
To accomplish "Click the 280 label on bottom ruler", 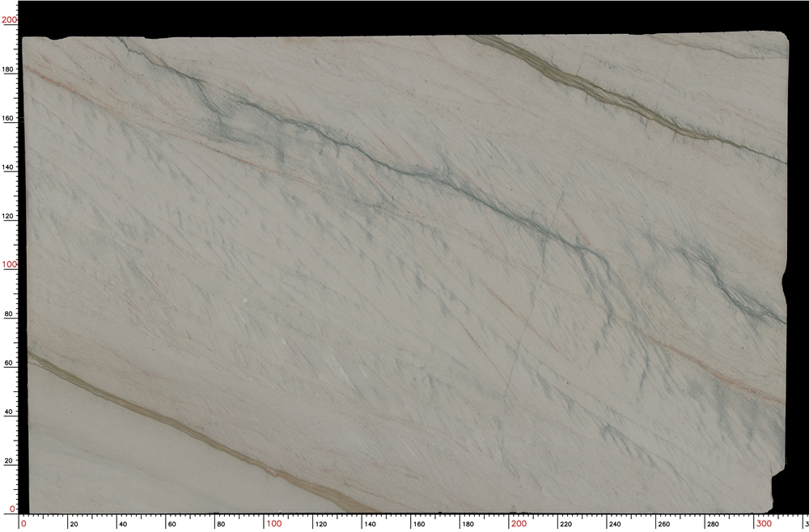I will click(x=712, y=522).
